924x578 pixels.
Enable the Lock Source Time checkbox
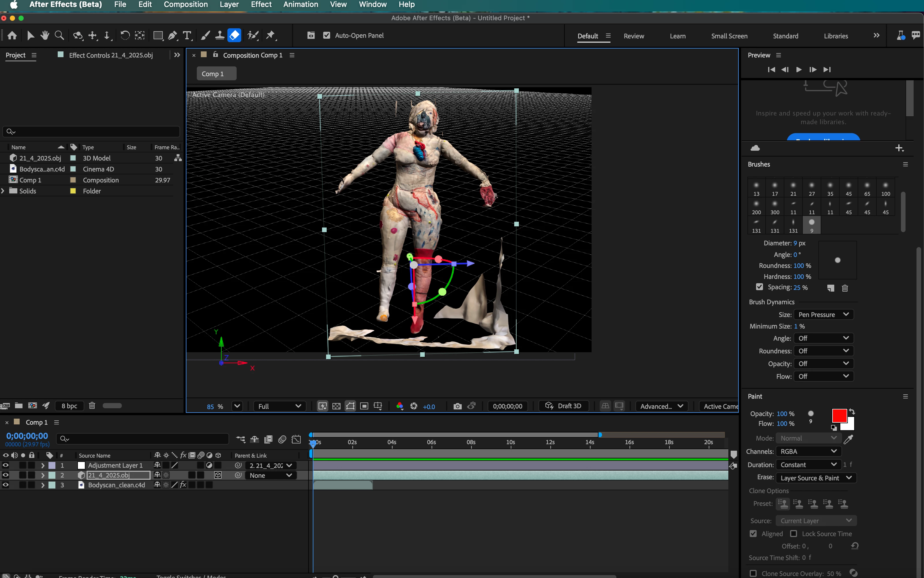click(794, 534)
